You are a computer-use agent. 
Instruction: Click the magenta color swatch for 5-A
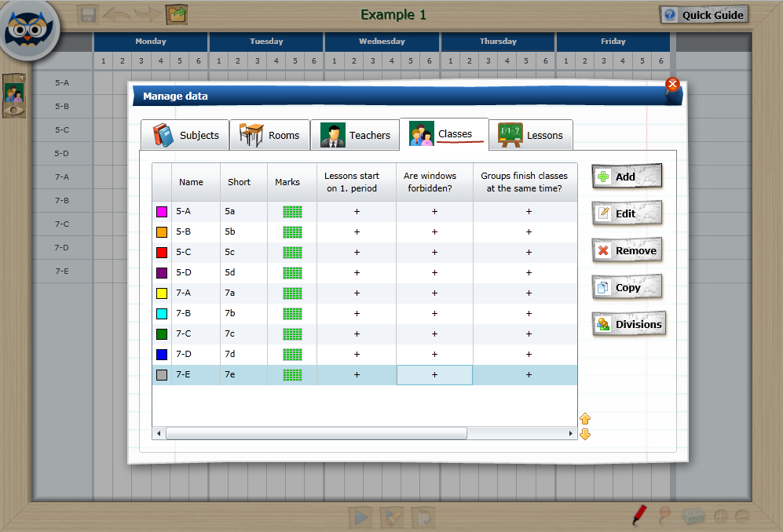[162, 212]
